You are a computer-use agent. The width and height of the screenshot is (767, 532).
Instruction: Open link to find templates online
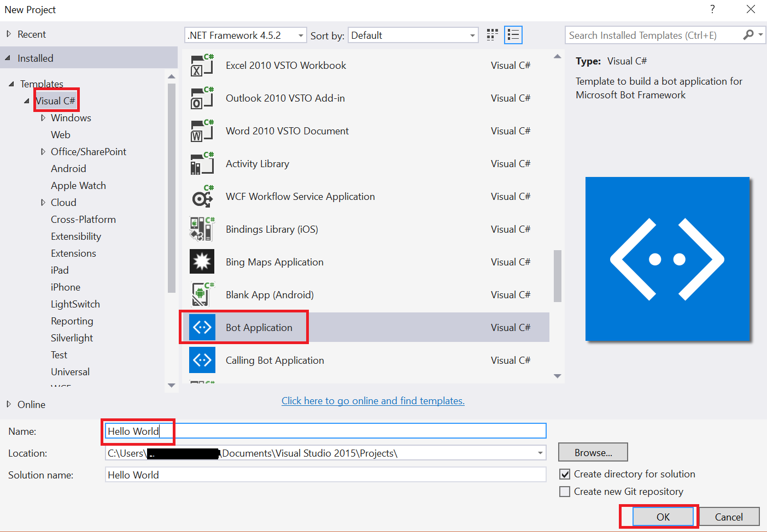coord(373,401)
